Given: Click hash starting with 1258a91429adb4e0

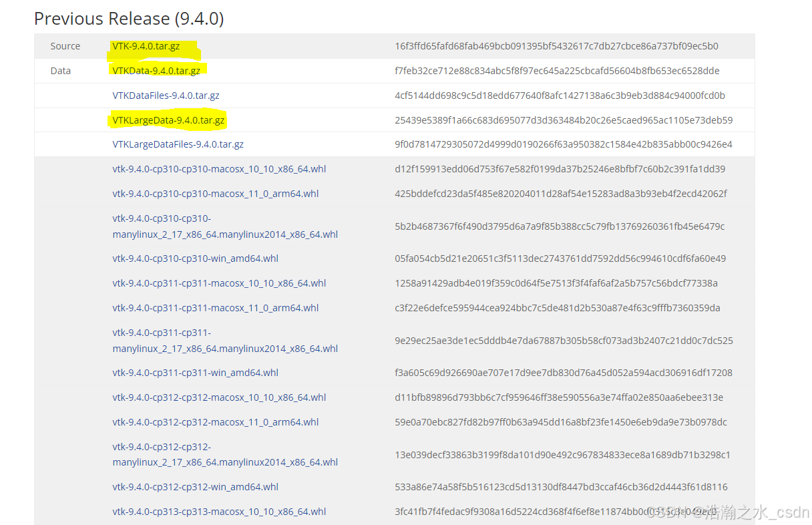Looking at the screenshot, I should tap(556, 283).
